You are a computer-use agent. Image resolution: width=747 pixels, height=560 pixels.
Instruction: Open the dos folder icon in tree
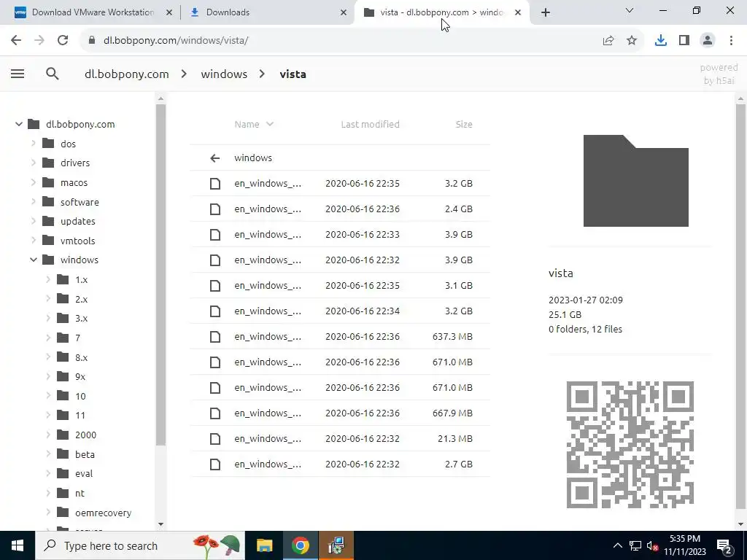click(x=48, y=144)
